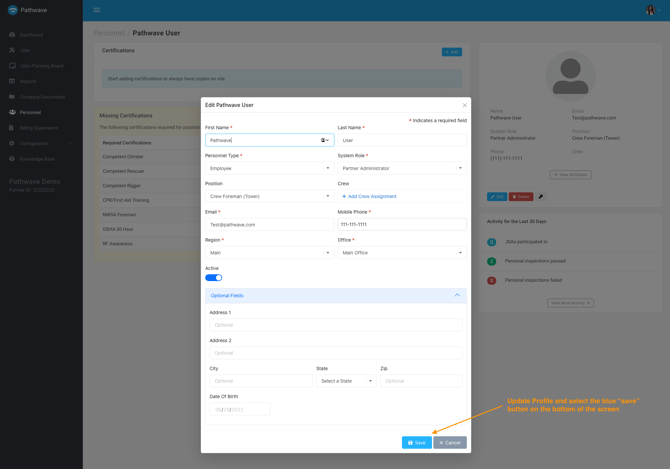Image resolution: width=670 pixels, height=469 pixels.
Task: Expand the Position dropdown list
Action: click(269, 196)
